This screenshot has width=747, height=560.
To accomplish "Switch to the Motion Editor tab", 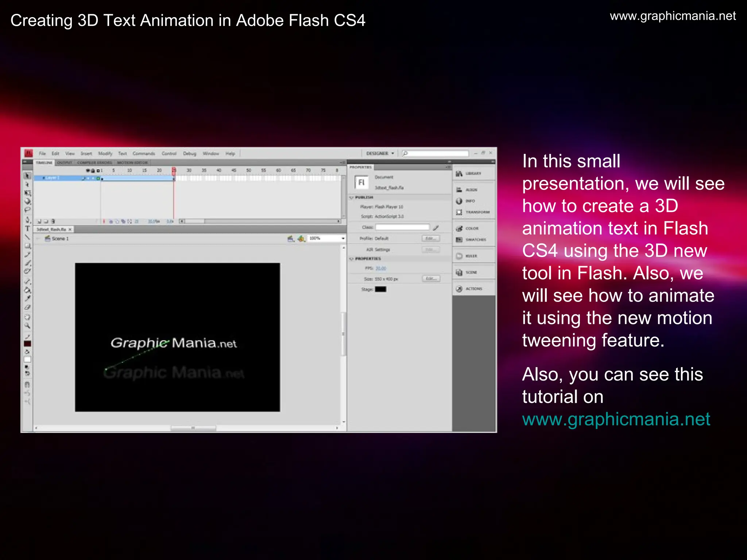I will 132,163.
